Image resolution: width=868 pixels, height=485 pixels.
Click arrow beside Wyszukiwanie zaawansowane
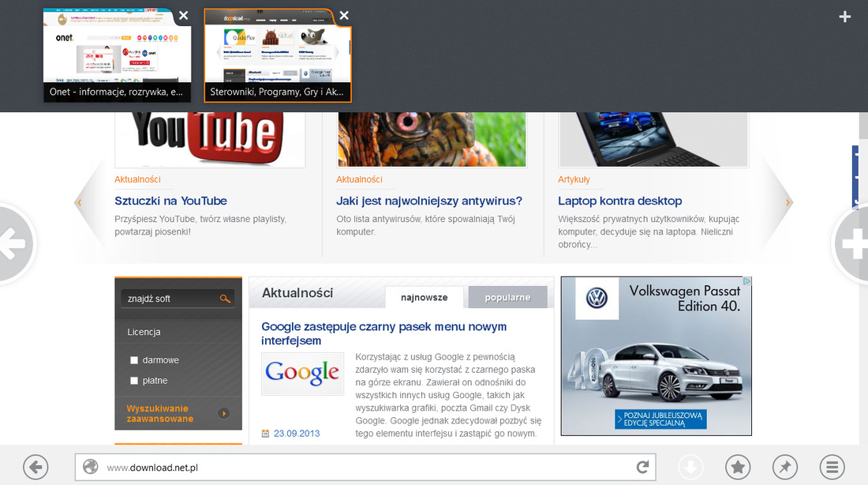(223, 413)
